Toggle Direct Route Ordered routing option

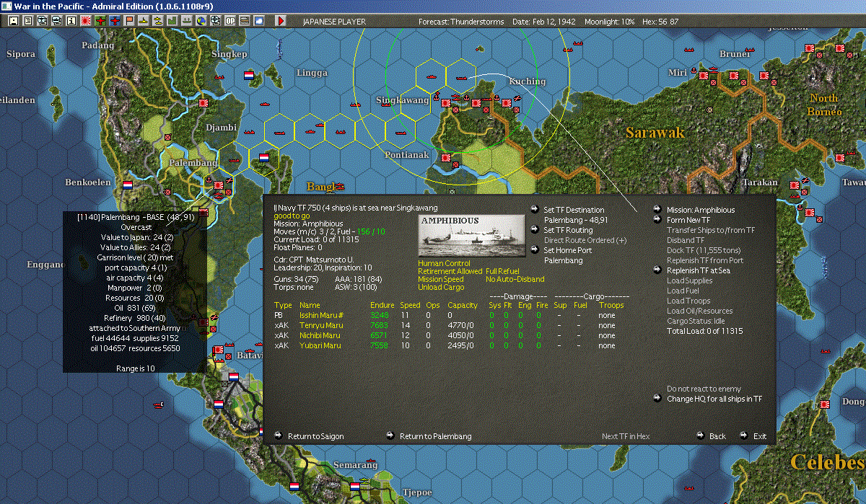pyautogui.click(x=585, y=240)
